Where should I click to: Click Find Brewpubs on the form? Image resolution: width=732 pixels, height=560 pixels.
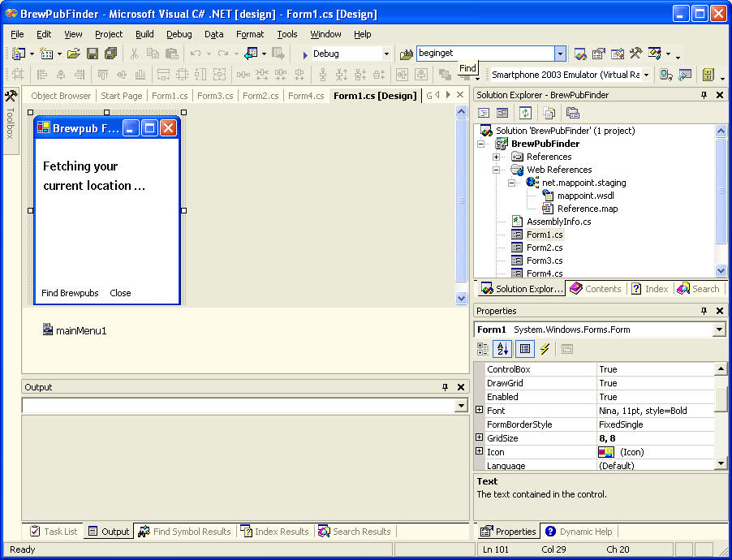[x=70, y=293]
